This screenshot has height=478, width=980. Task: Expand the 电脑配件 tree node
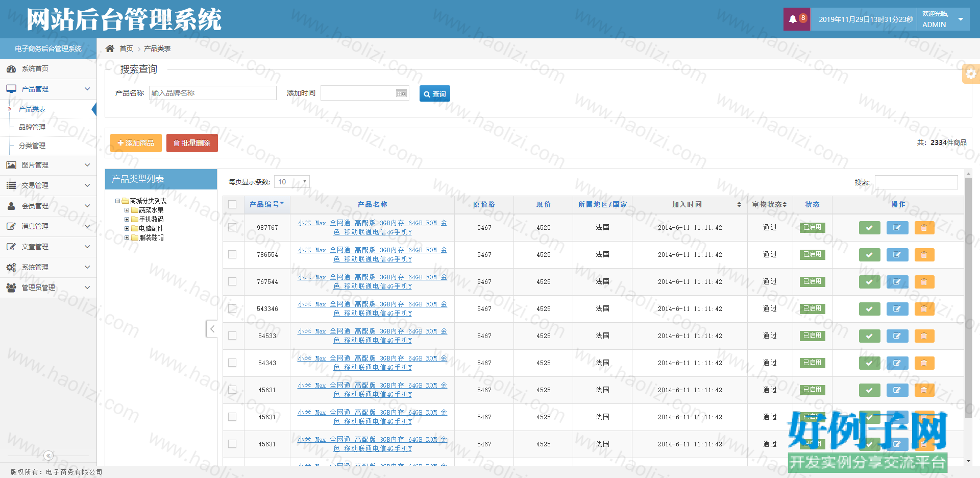[127, 228]
